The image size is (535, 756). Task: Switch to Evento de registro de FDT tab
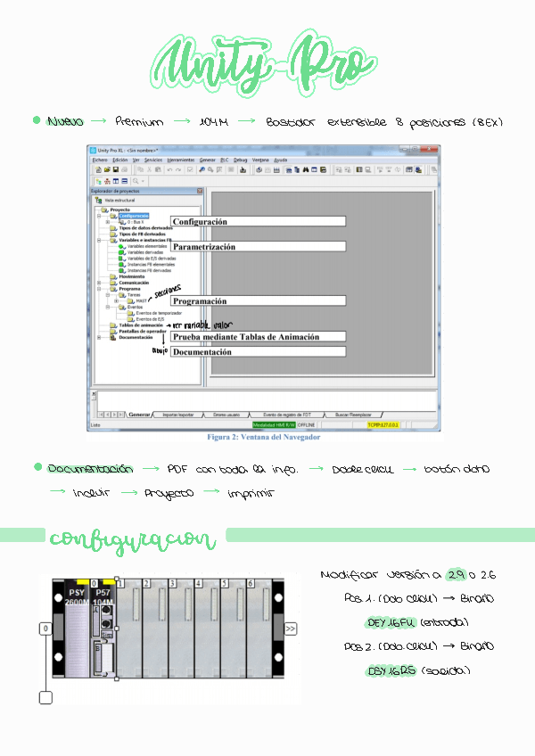click(x=287, y=415)
